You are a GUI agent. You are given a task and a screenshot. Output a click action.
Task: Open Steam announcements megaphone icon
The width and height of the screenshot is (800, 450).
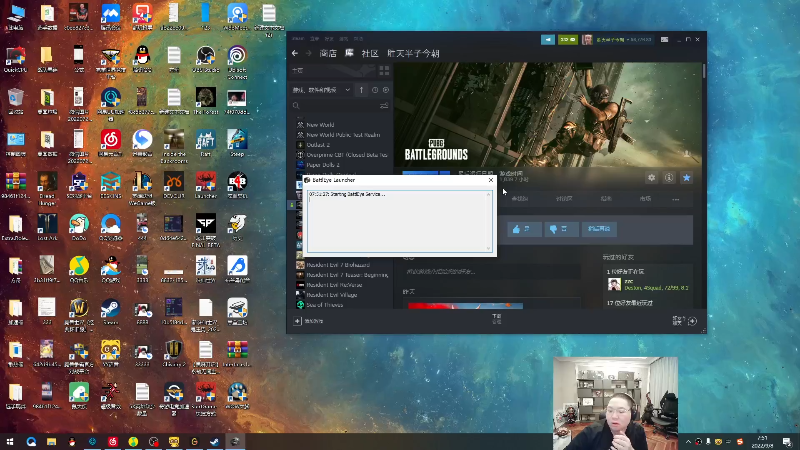547,40
